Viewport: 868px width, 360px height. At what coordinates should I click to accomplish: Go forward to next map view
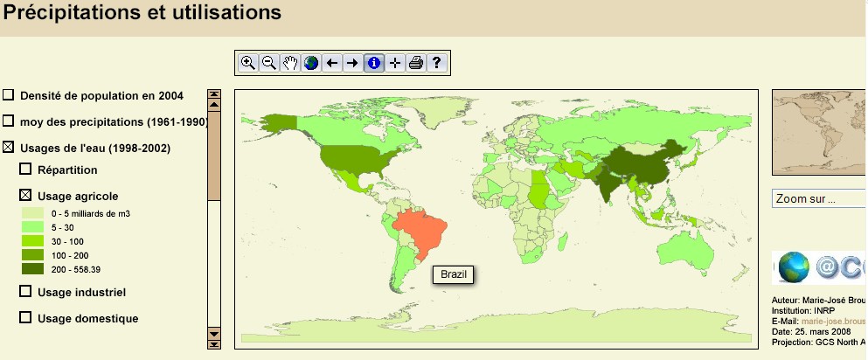(352, 63)
